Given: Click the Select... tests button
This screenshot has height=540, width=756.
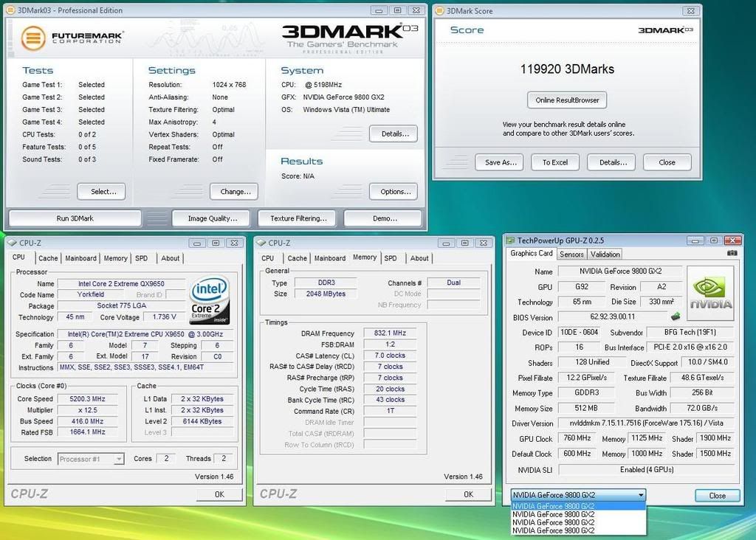Looking at the screenshot, I should point(101,192).
